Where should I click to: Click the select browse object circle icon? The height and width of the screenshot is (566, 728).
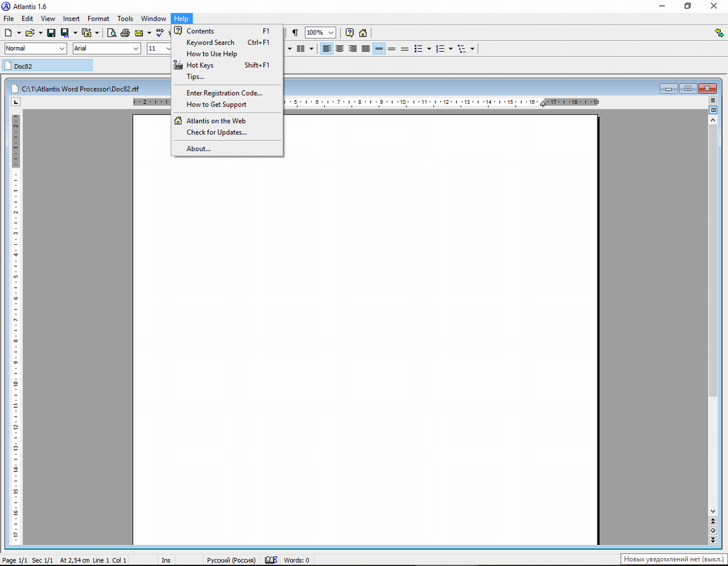tap(713, 531)
